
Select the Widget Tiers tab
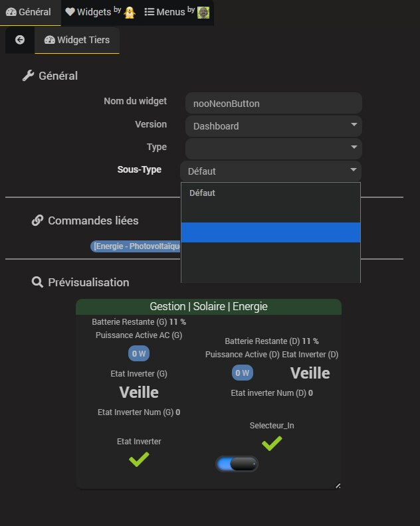coord(77,40)
